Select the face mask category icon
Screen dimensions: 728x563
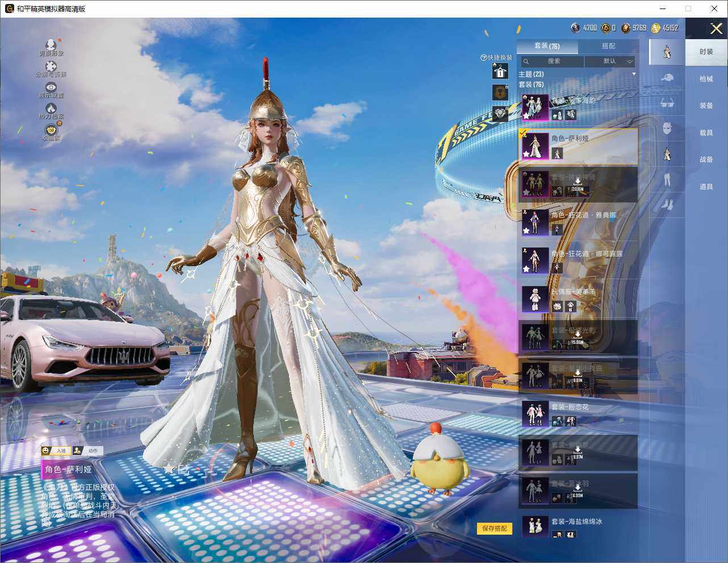click(667, 128)
